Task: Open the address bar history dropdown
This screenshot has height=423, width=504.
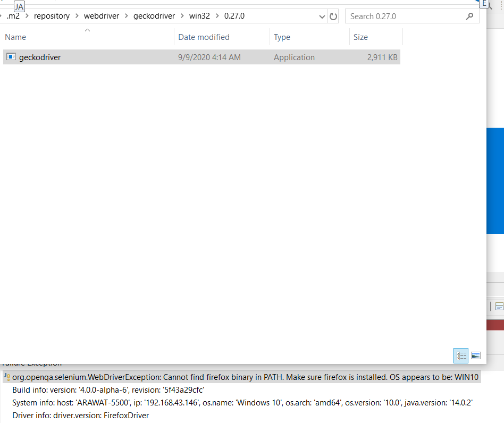Action: [322, 16]
